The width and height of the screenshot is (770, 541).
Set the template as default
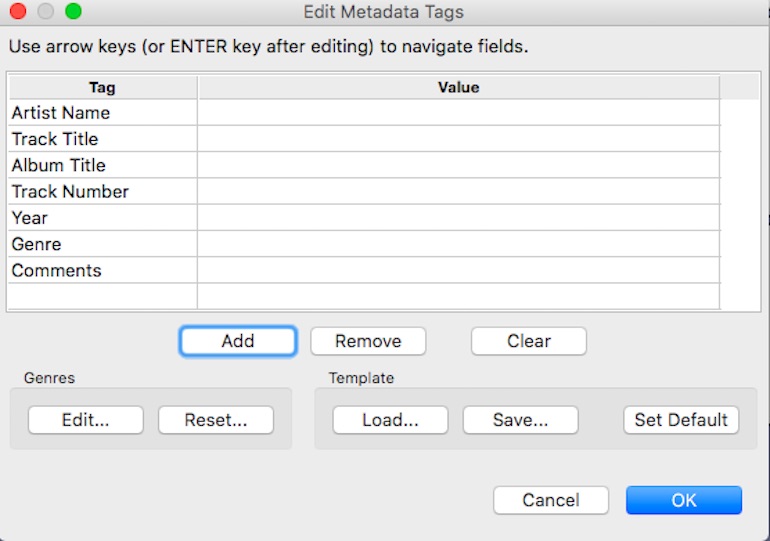coord(681,420)
